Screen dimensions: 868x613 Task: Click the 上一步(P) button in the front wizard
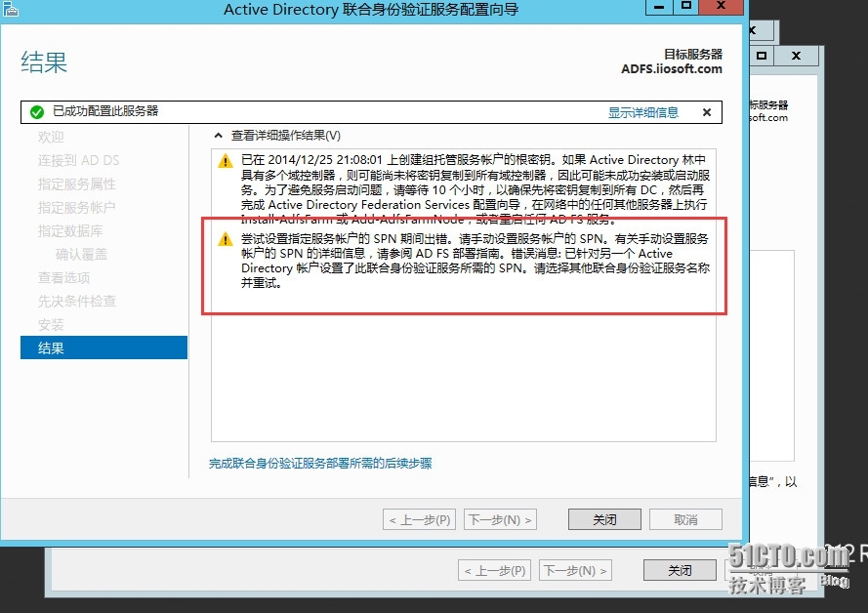pos(419,519)
